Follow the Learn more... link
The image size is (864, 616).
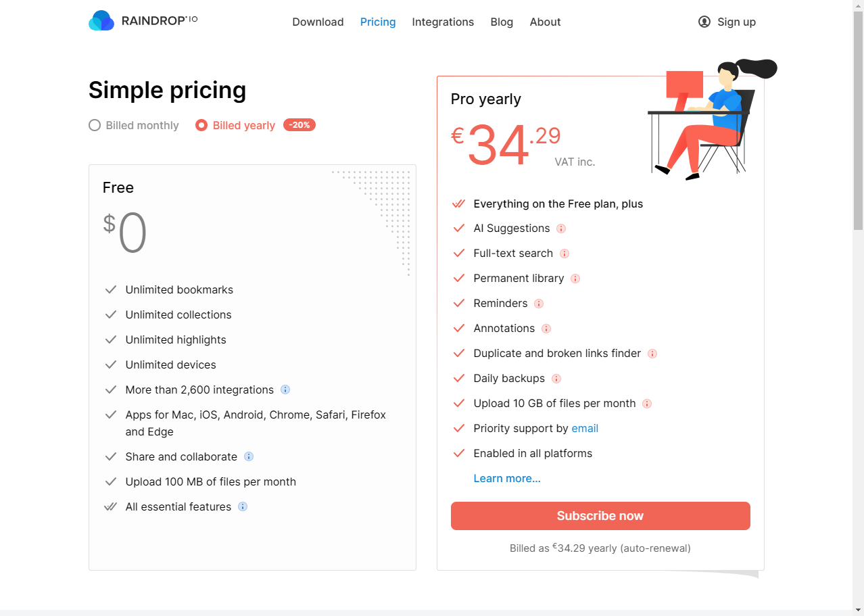pyautogui.click(x=507, y=478)
